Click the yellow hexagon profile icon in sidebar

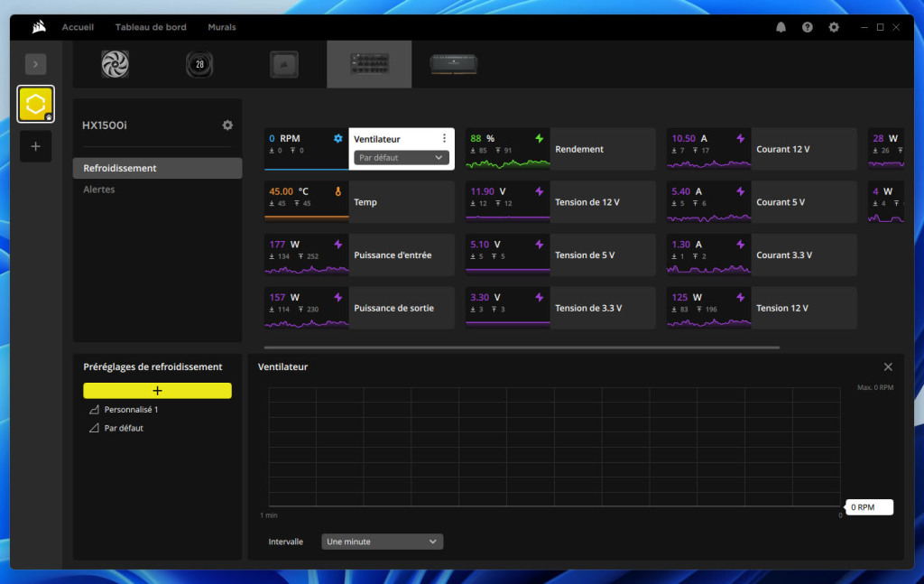click(35, 104)
